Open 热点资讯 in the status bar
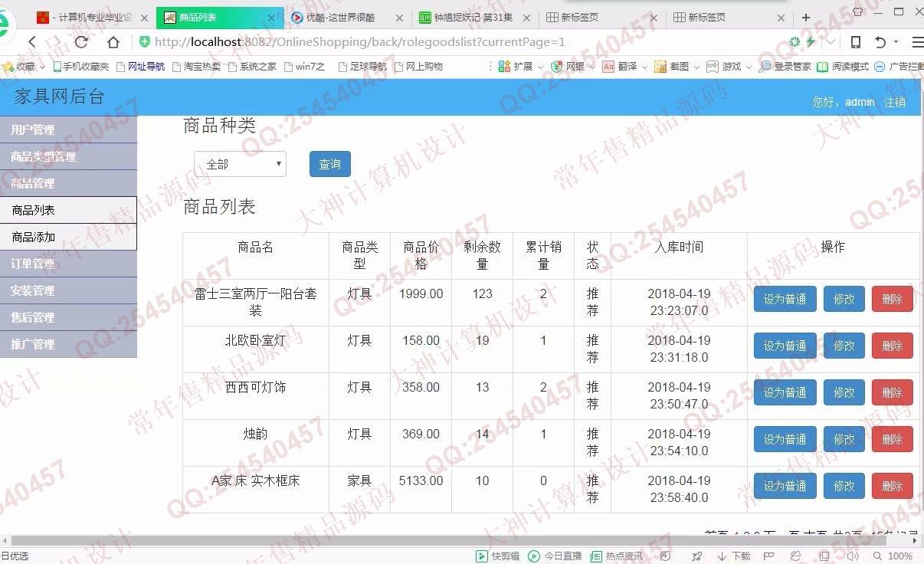 pos(617,556)
